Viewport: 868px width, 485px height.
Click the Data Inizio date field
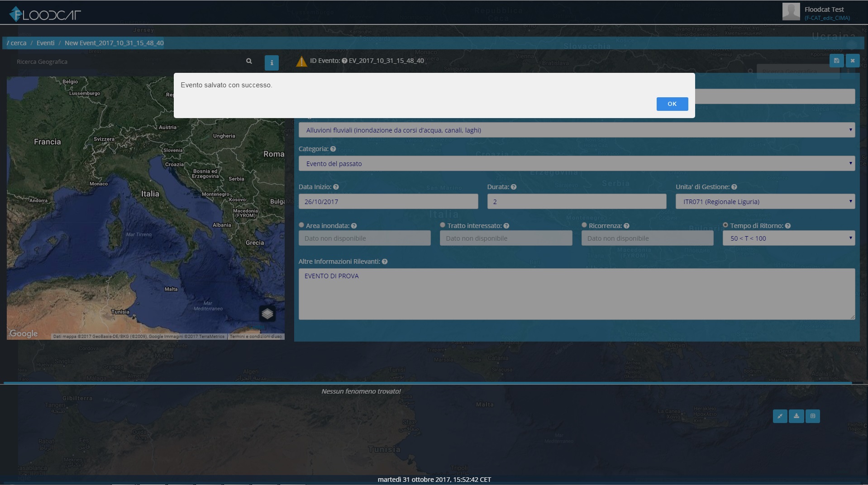click(388, 202)
